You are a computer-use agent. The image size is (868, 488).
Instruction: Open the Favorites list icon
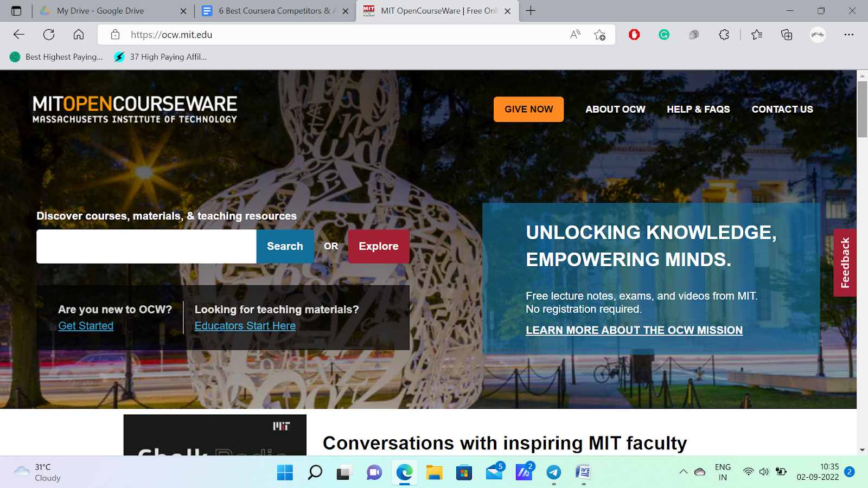click(757, 35)
